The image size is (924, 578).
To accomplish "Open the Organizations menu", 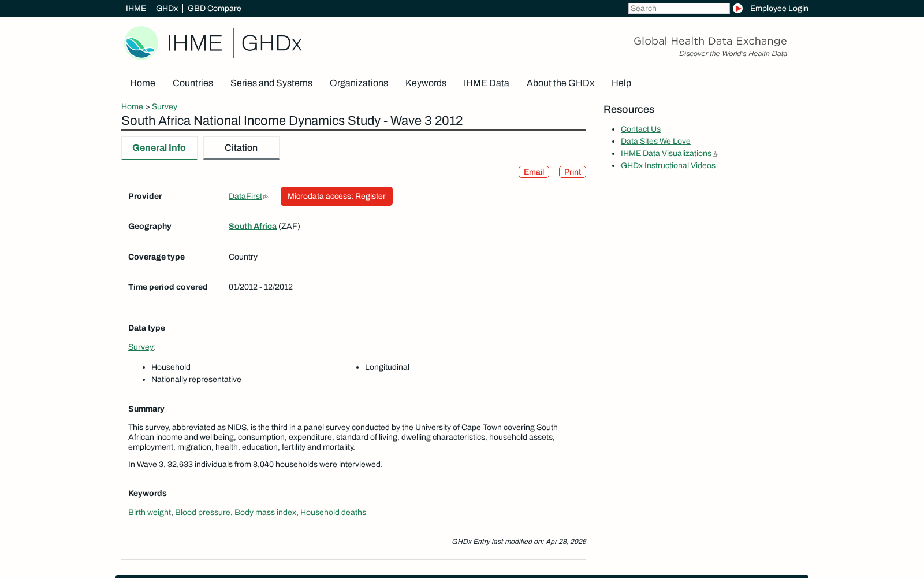I will coord(359,83).
